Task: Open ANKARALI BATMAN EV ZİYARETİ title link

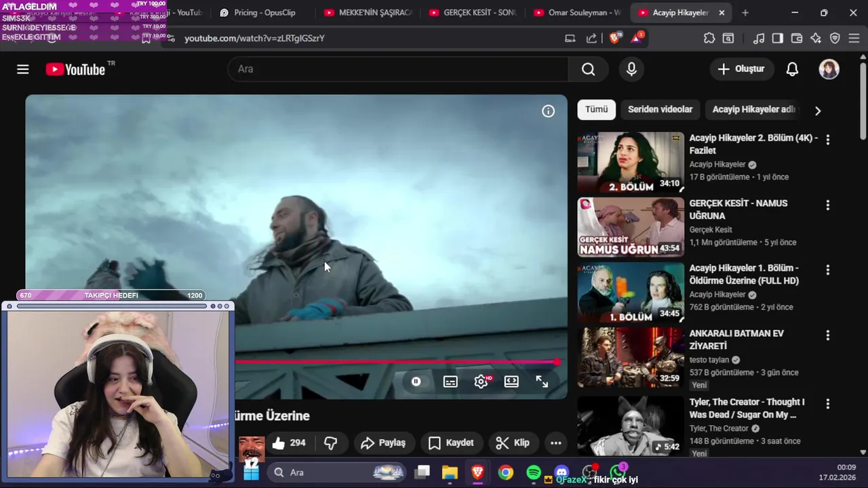Action: coord(736,340)
